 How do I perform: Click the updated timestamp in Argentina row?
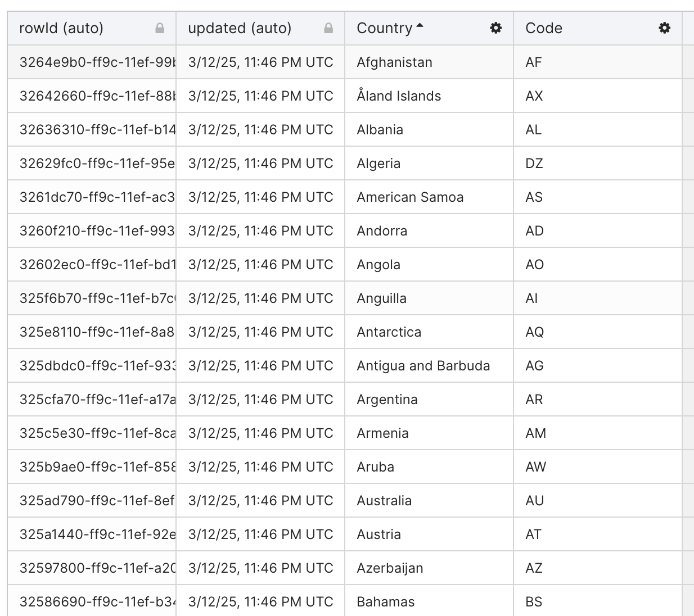coord(260,400)
